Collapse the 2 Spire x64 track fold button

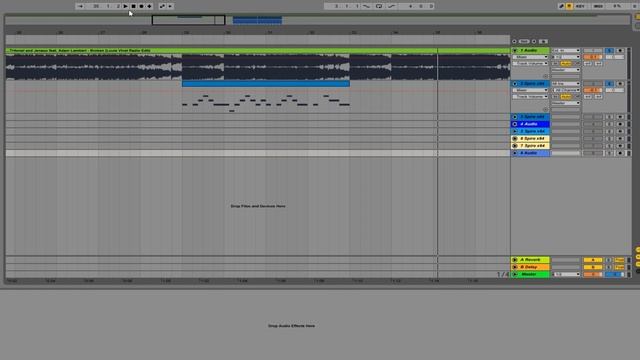click(x=515, y=84)
